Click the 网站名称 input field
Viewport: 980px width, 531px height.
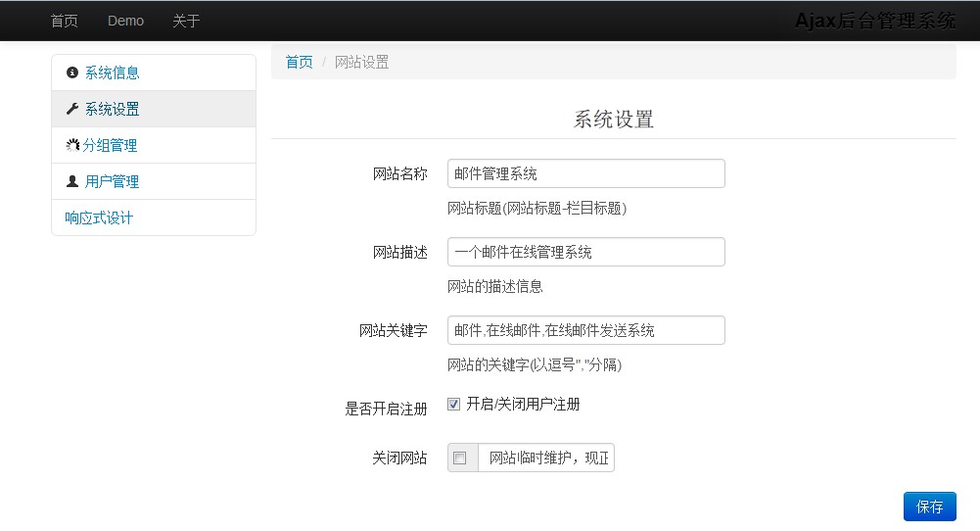click(x=585, y=173)
